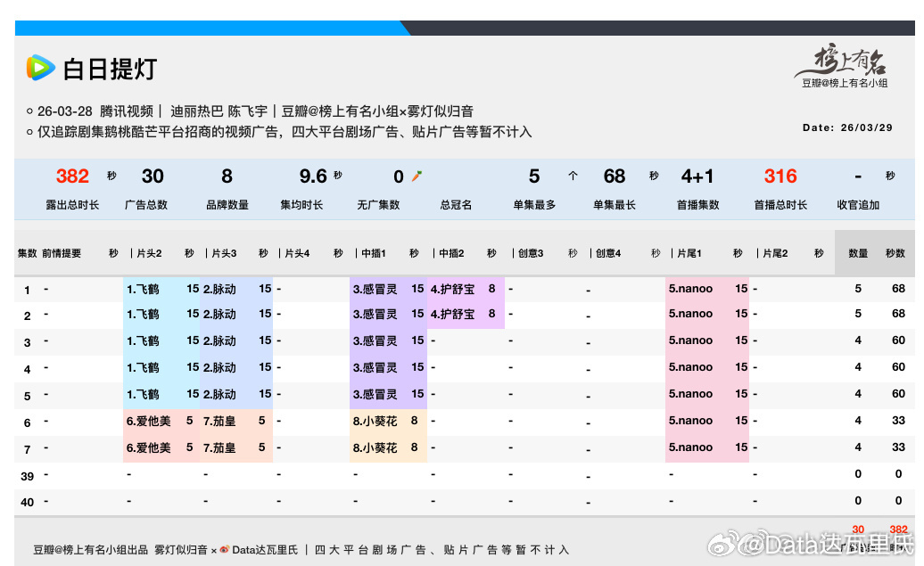The width and height of the screenshot is (924, 566).
Task: Click the 中插1 column header
Action: (374, 253)
